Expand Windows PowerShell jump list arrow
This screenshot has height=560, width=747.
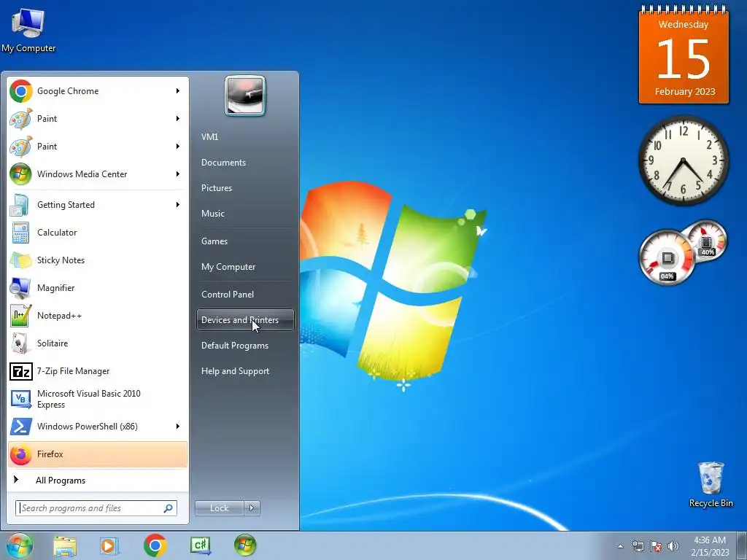pyautogui.click(x=178, y=426)
